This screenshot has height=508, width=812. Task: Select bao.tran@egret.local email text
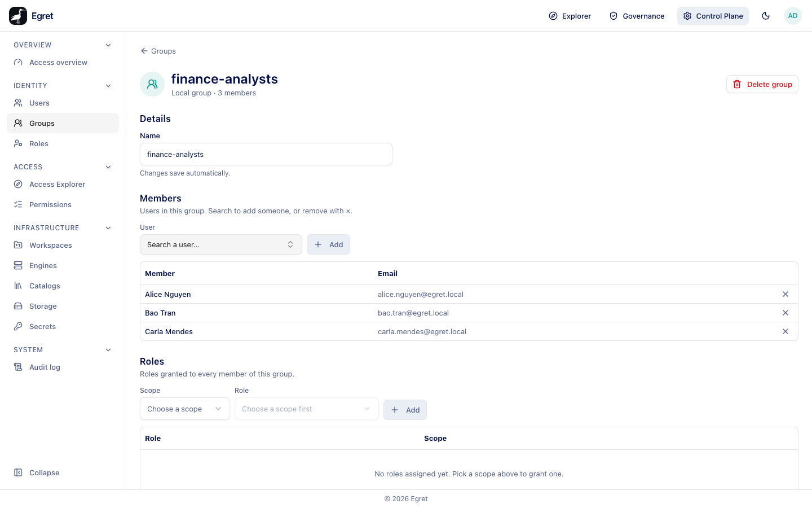(413, 313)
